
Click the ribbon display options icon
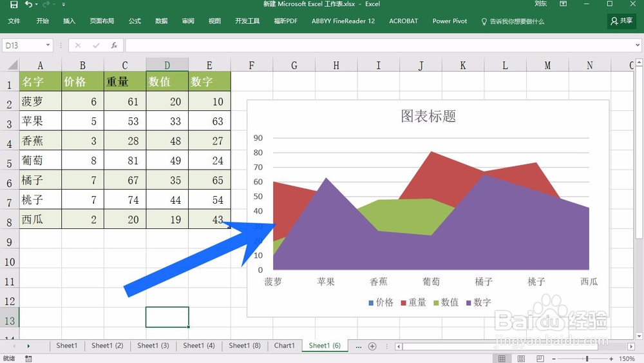coord(563,4)
